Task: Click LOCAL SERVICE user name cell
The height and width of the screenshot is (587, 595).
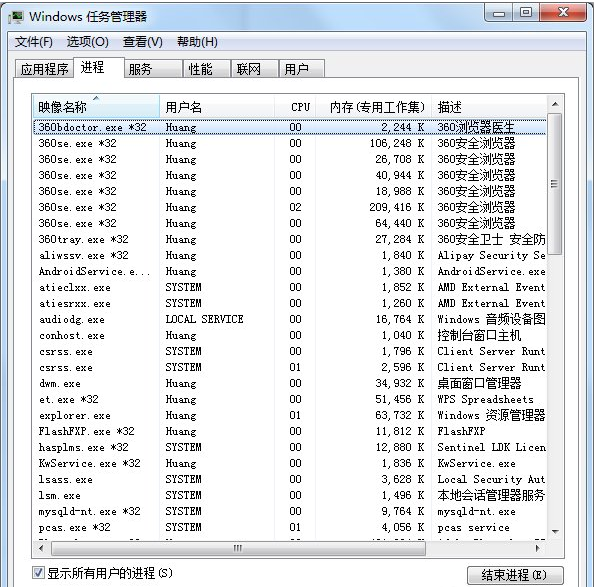Action: [204, 319]
